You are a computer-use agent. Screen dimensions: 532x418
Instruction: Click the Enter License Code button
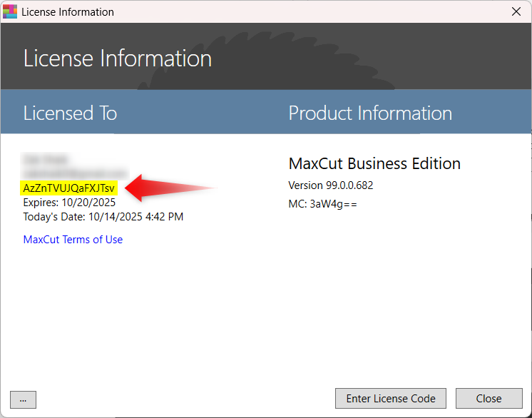[x=391, y=399]
